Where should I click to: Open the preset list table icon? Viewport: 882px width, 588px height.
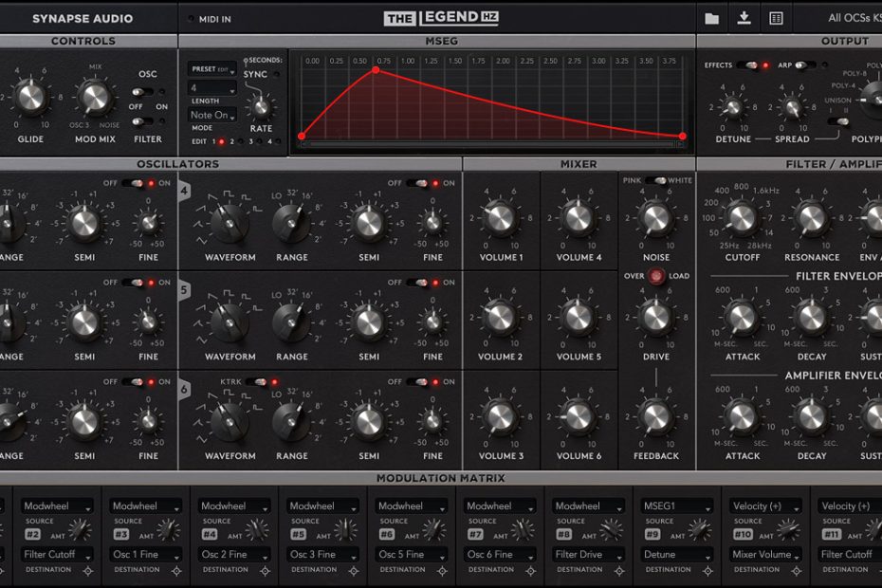tap(776, 18)
